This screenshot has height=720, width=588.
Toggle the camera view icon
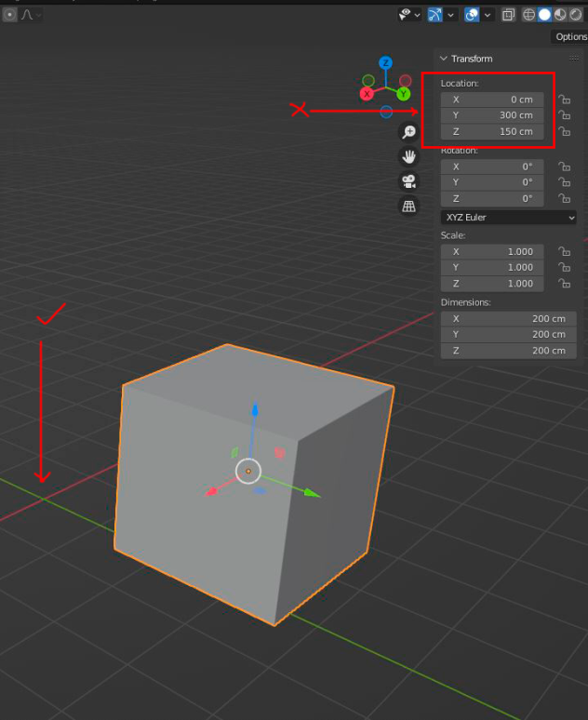coord(408,181)
